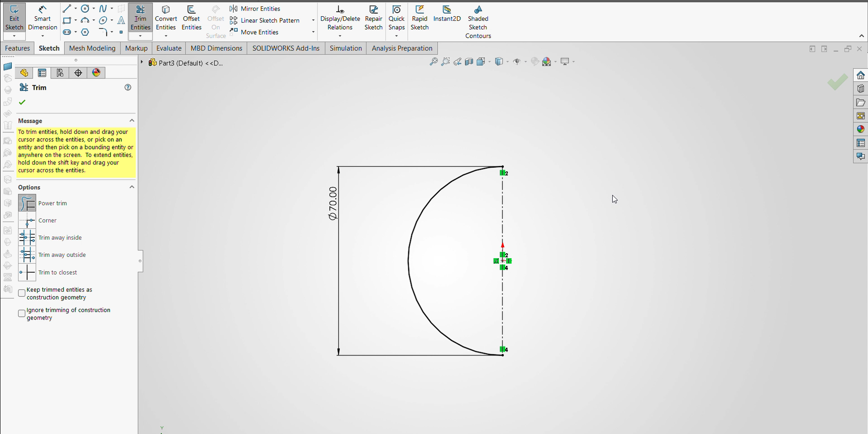The width and height of the screenshot is (868, 434).
Task: Open Move Entities dropdown arrow
Action: coord(313,32)
